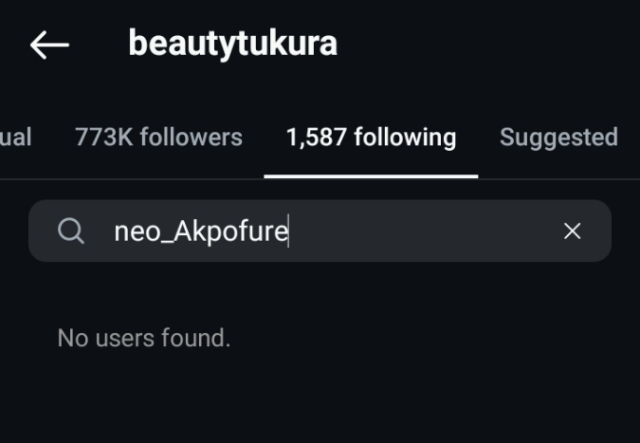Tap the beautytukura username title
This screenshot has width=640, height=443.
(x=232, y=44)
